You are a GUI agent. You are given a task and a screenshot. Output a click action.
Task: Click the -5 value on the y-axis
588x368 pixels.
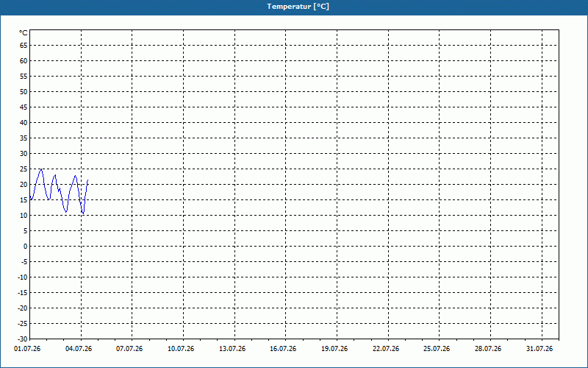pyautogui.click(x=24, y=262)
